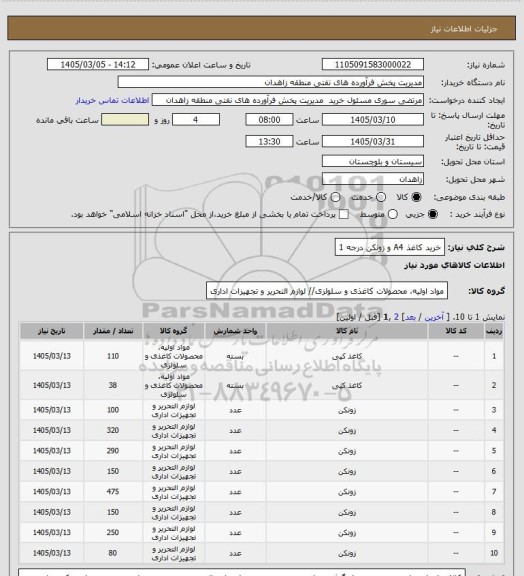Click the گروه کالا column header
The image size is (524, 576).
[173, 331]
